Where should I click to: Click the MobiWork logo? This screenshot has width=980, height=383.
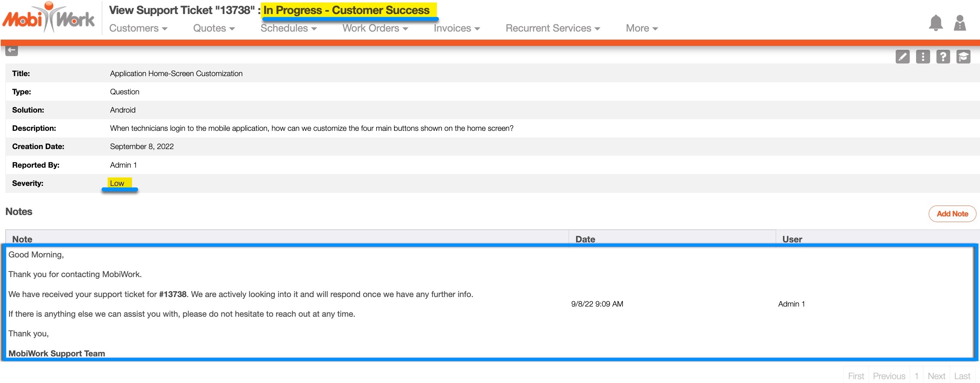click(48, 18)
